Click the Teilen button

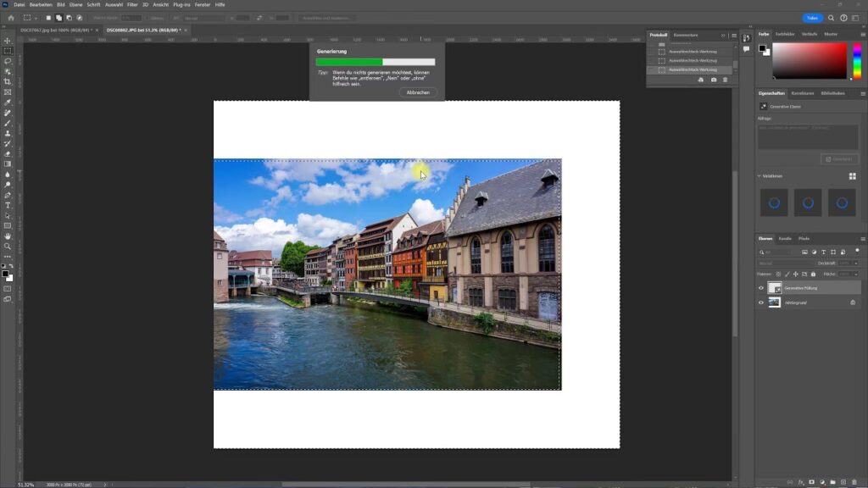point(812,18)
